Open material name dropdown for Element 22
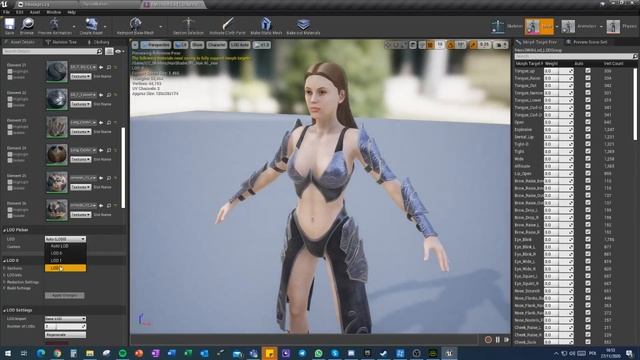Image resolution: width=640 pixels, height=360 pixels. [x=83, y=95]
